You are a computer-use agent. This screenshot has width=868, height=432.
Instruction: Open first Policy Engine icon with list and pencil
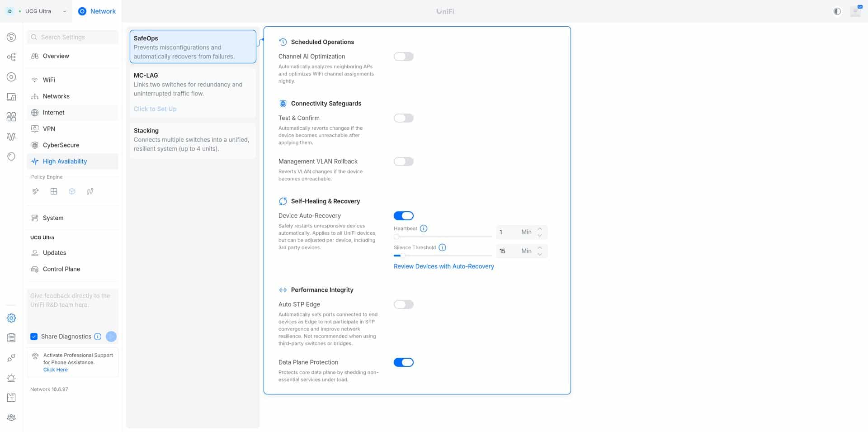[36, 191]
